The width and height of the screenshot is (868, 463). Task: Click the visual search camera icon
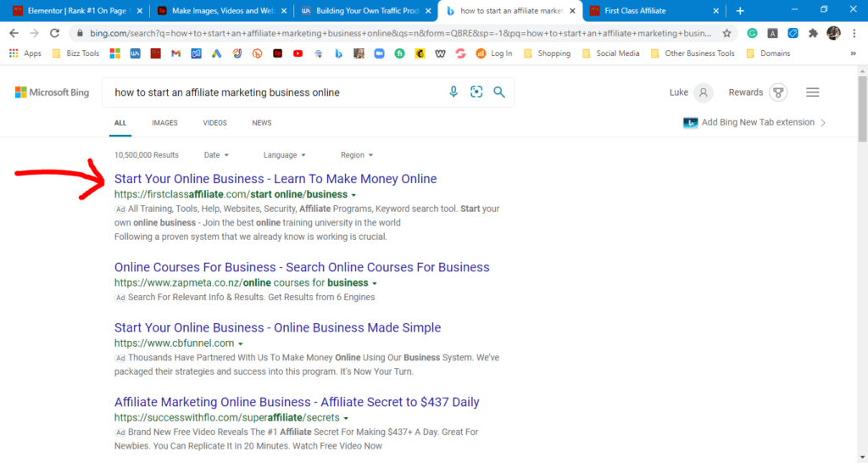476,92
